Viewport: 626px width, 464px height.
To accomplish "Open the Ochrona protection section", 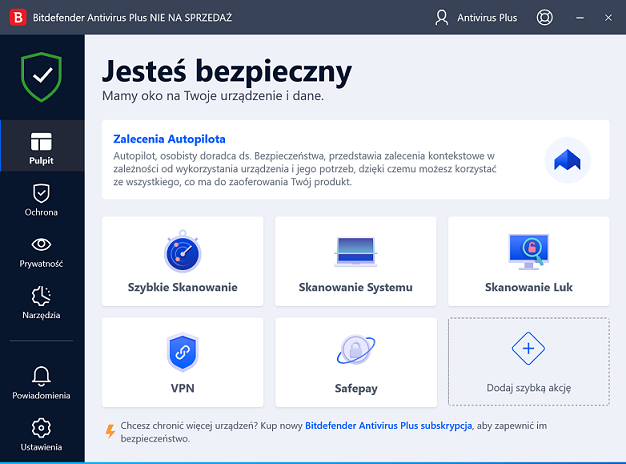I will click(x=41, y=199).
